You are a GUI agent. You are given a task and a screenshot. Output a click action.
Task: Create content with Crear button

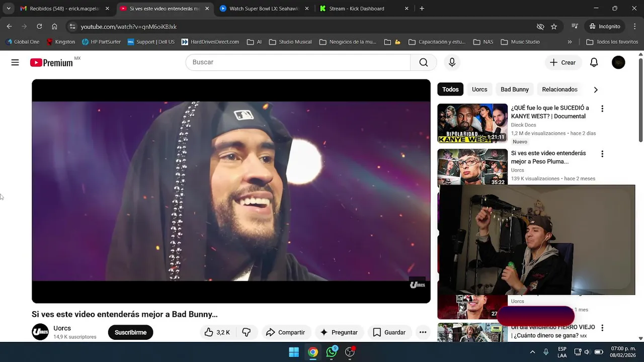point(563,62)
